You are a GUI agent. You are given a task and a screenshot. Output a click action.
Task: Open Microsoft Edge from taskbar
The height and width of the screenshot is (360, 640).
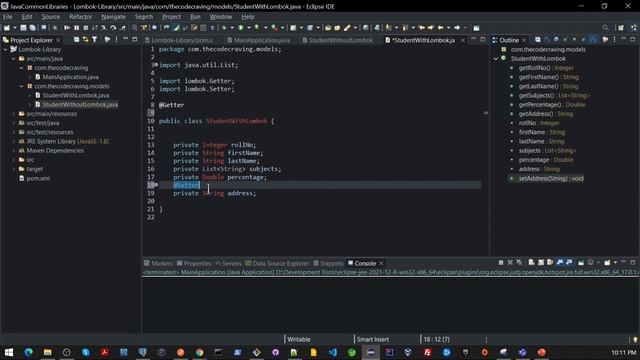(29, 352)
